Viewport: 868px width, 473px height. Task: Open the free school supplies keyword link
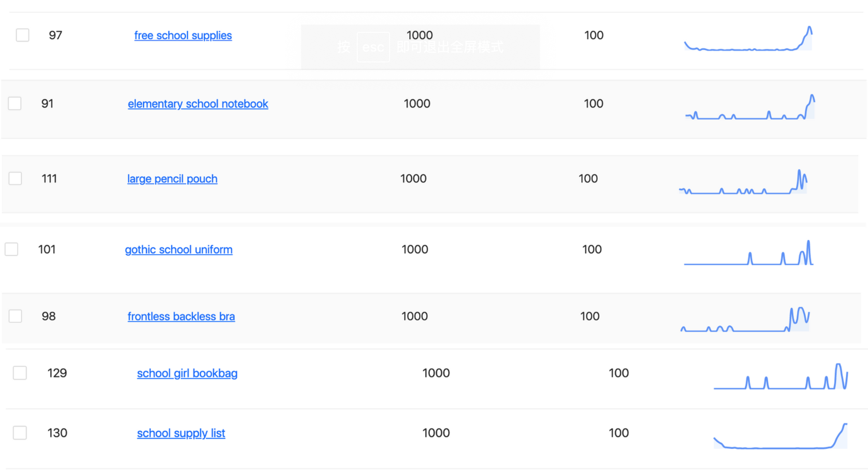(183, 35)
